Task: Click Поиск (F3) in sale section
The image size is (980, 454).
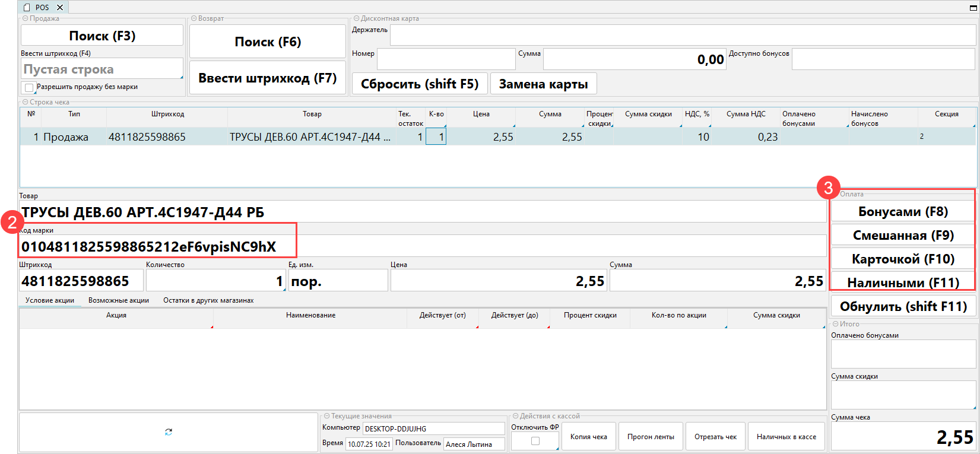Action: [102, 36]
